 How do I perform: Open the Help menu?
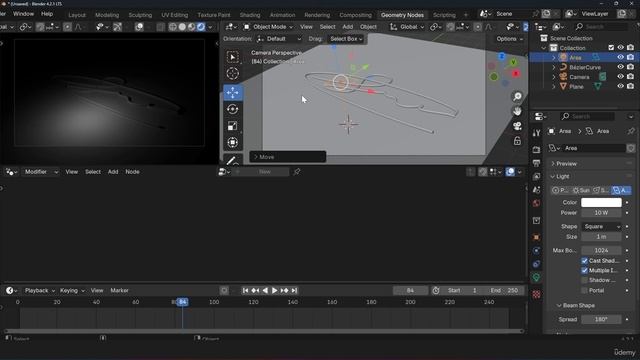[x=47, y=14]
